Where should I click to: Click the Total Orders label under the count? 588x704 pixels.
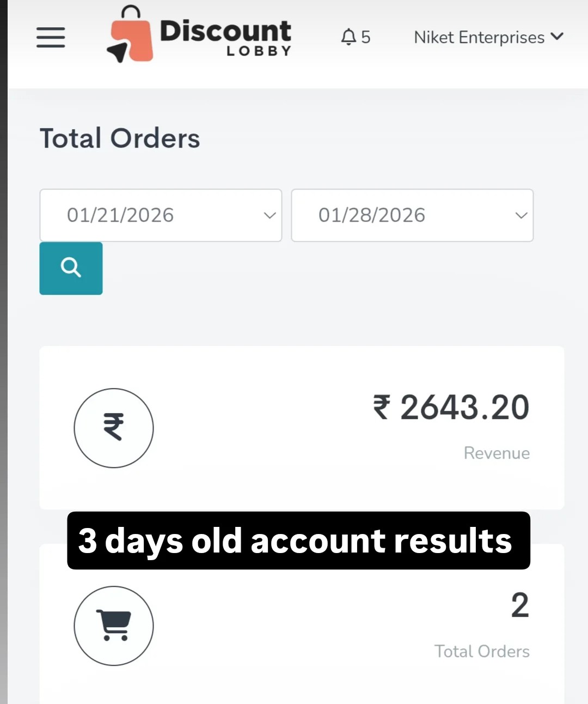coord(482,652)
